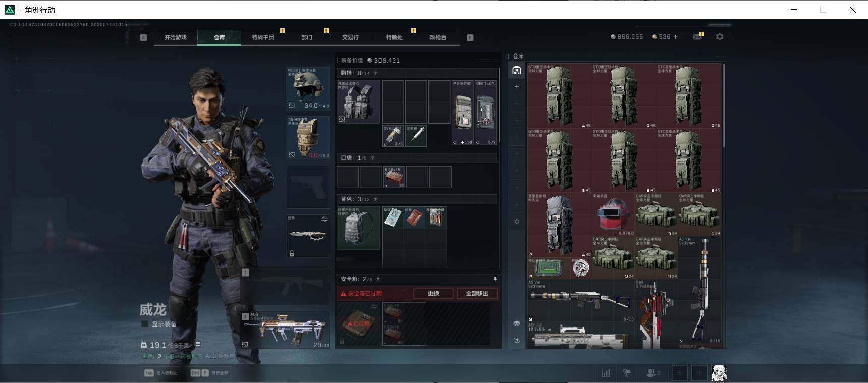The height and width of the screenshot is (383, 868).
Task: Open warehouse sidebar settings gear
Action: pos(517,222)
